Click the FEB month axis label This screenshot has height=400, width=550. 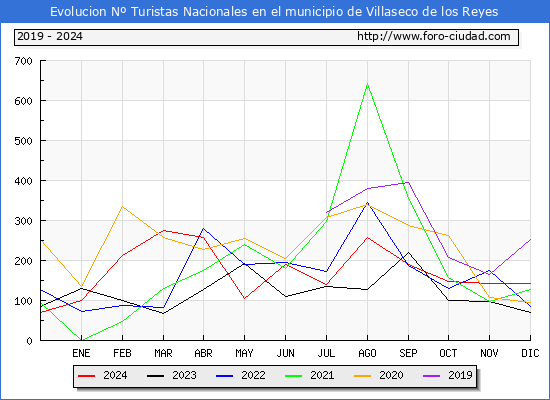pos(122,353)
